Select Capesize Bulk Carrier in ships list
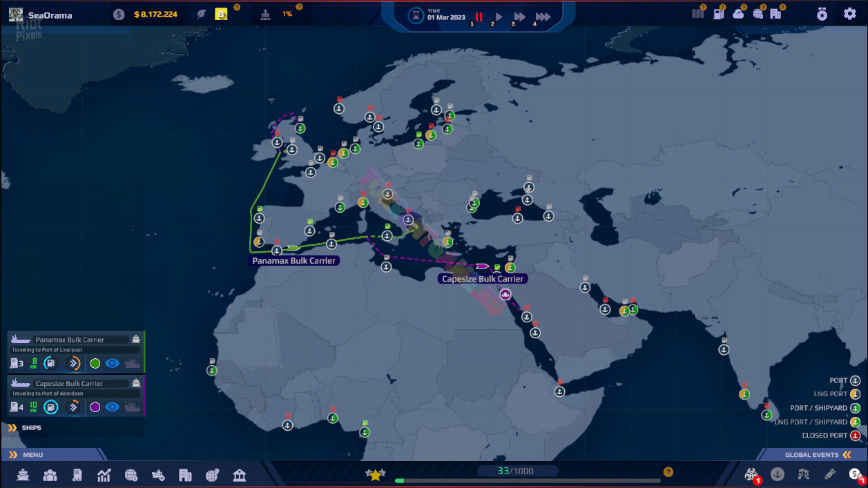Screen dimensions: 868x488 point(69,383)
